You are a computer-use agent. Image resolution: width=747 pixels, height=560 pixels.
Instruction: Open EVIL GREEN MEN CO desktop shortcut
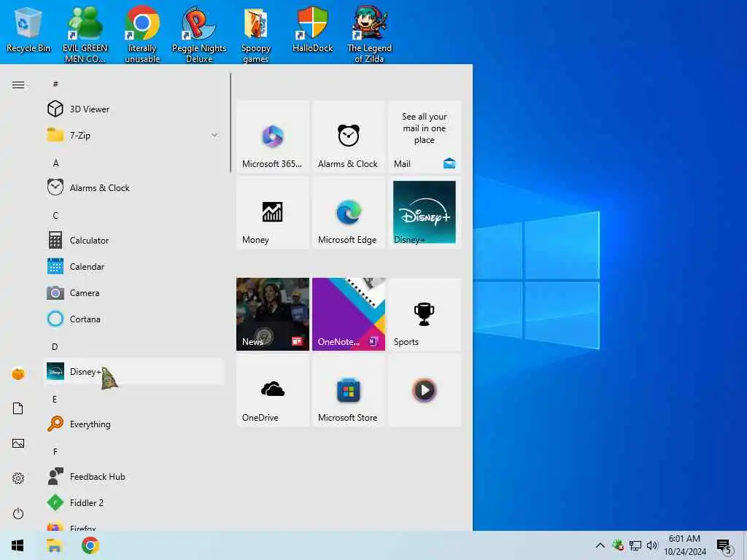click(x=85, y=35)
